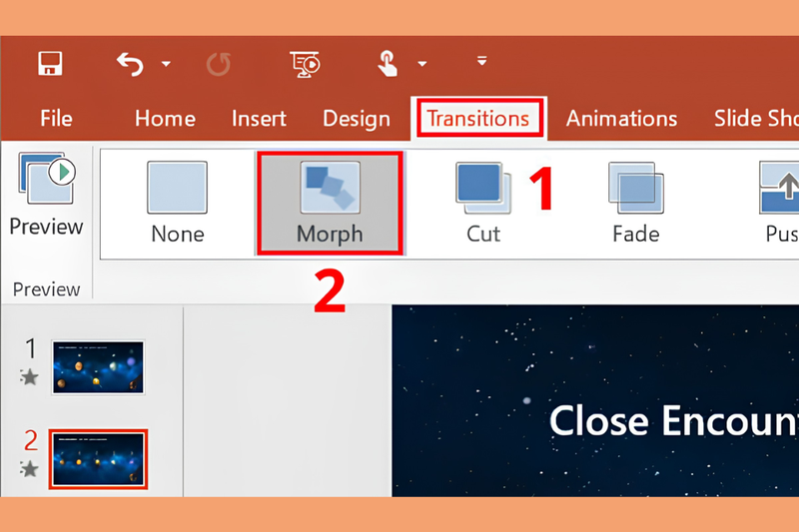The height and width of the screenshot is (532, 799).
Task: Switch to the Animations tab
Action: [621, 119]
